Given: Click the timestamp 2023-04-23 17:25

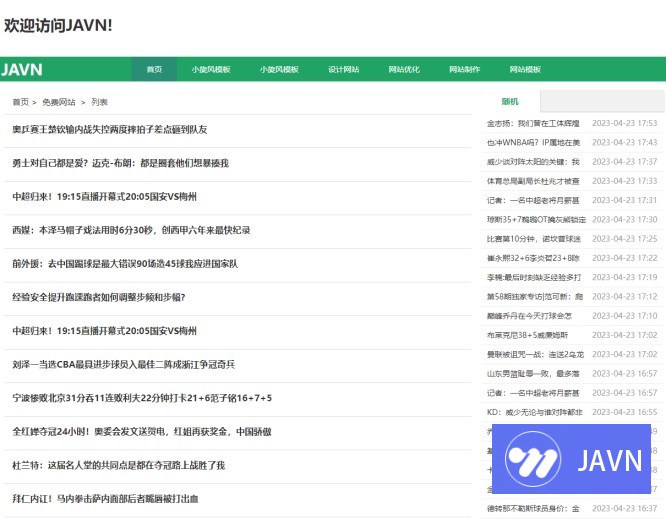Looking at the screenshot, I should click(624, 239).
